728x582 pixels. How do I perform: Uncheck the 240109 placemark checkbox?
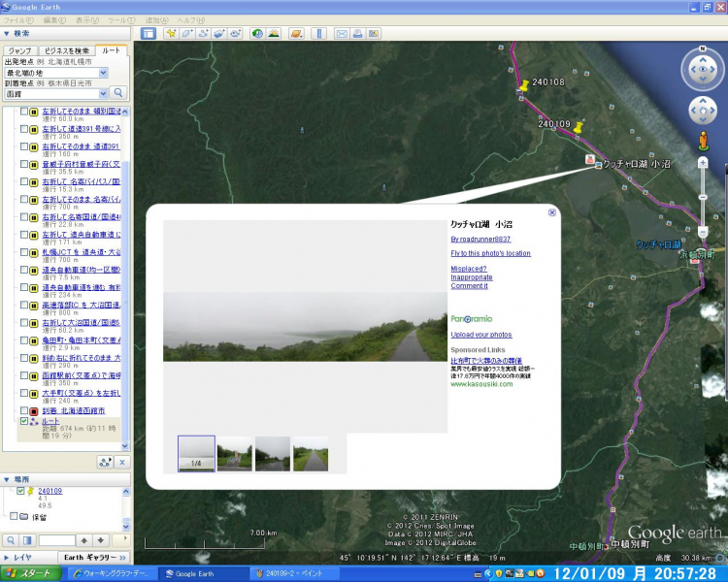coord(20,491)
